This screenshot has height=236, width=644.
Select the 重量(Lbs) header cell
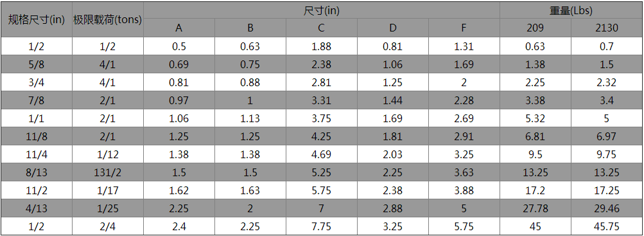[x=571, y=10]
